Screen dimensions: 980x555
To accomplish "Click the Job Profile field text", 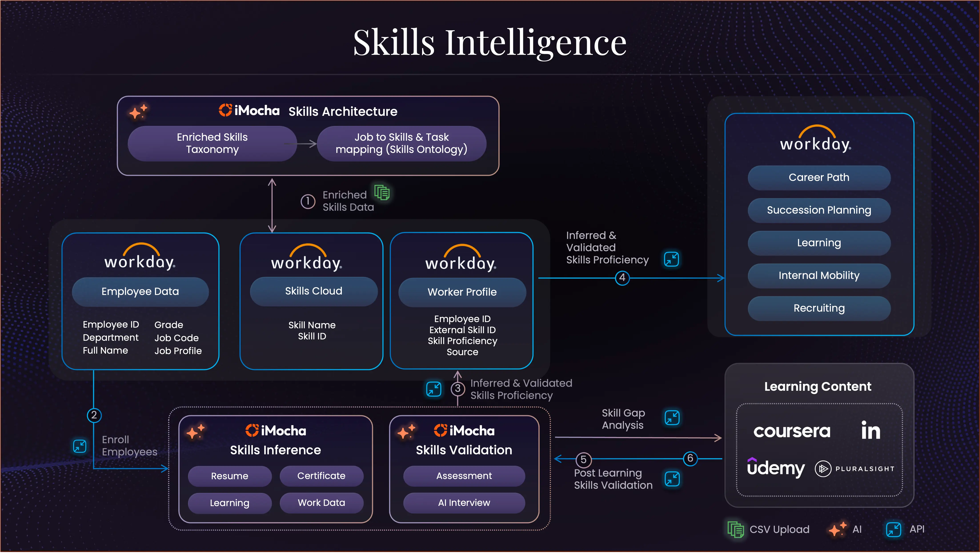I will tap(178, 351).
